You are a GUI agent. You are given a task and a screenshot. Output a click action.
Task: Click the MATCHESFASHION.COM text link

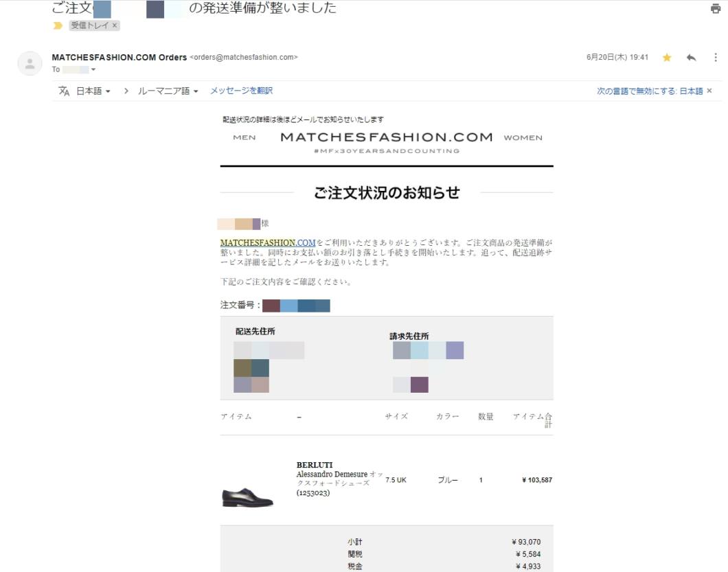pos(268,243)
